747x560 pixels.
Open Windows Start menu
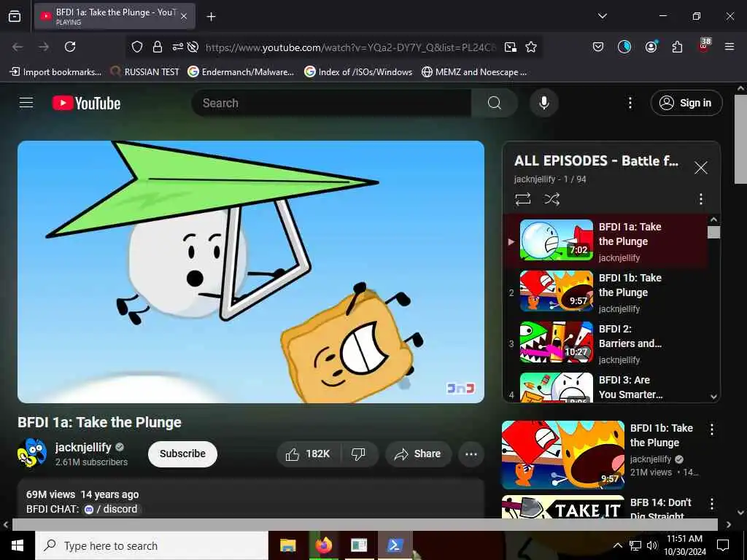[18, 545]
